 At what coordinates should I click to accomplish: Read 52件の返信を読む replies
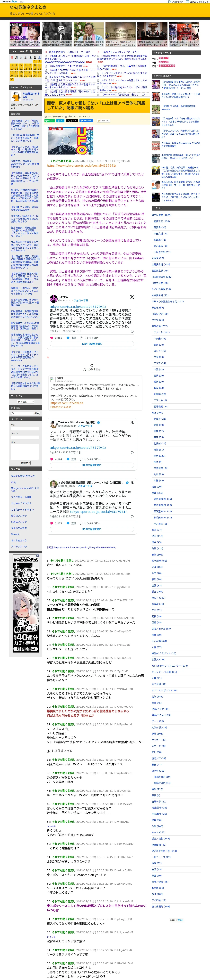point(92,465)
